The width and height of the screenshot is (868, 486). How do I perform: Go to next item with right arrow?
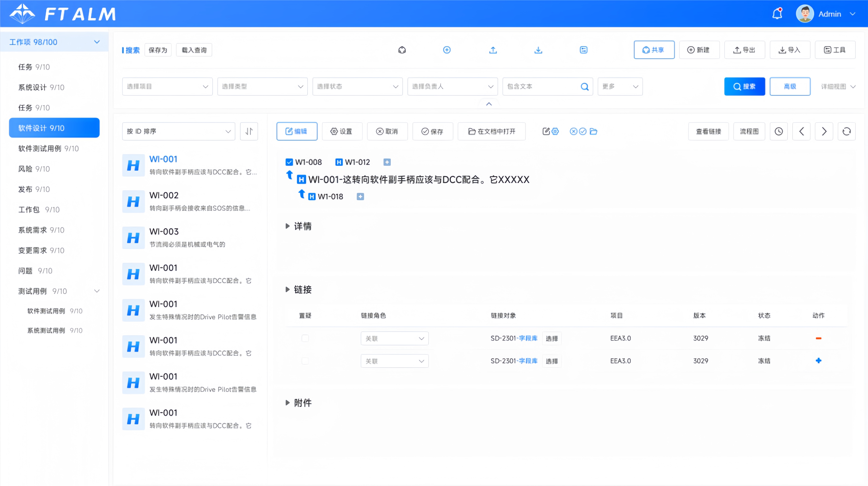pyautogui.click(x=824, y=131)
